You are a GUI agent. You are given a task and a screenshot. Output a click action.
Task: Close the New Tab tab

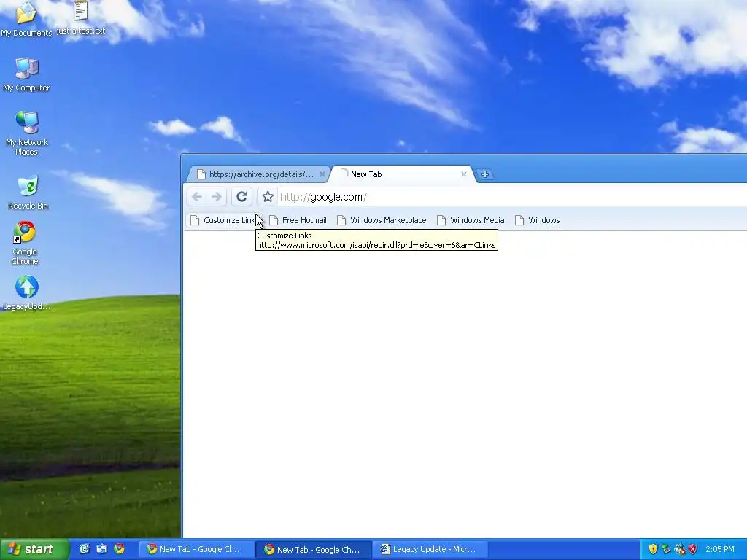463,174
